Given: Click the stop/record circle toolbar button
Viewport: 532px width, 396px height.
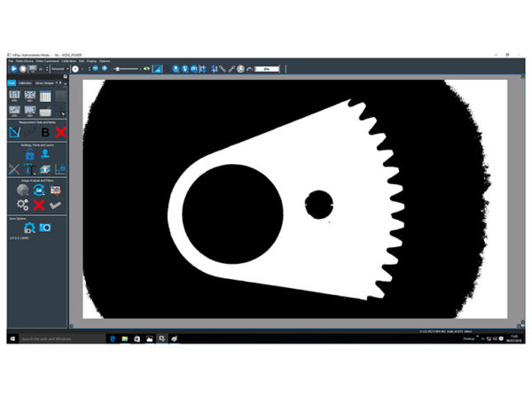Looking at the screenshot, I should pos(24,68).
